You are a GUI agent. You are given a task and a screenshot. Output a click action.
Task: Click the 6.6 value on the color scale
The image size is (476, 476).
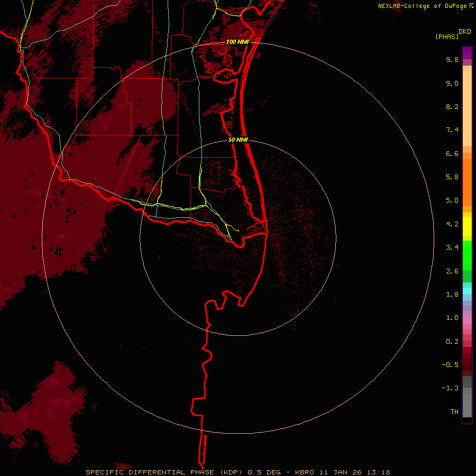pos(452,153)
